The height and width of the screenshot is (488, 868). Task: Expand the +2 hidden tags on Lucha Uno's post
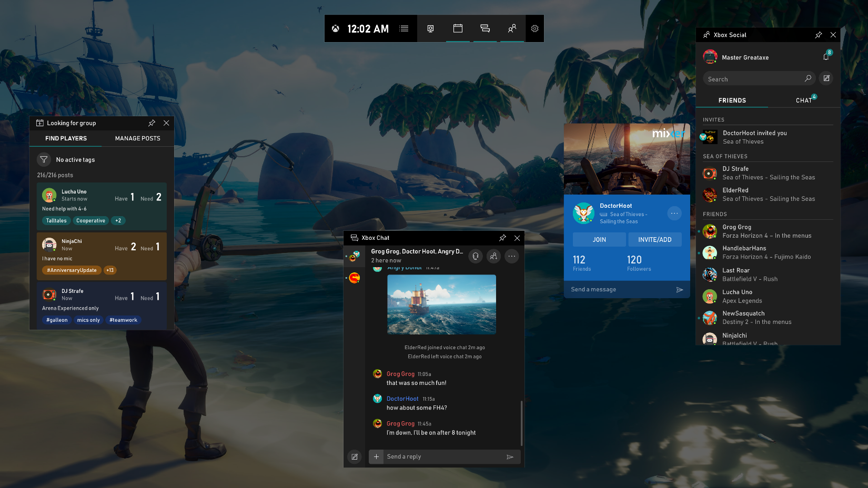pos(118,220)
